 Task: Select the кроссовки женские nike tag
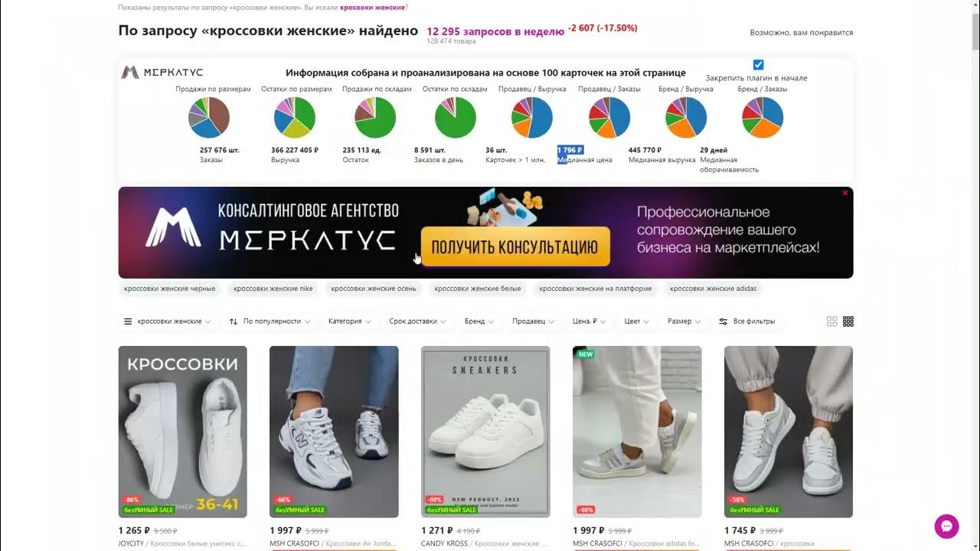pyautogui.click(x=273, y=289)
